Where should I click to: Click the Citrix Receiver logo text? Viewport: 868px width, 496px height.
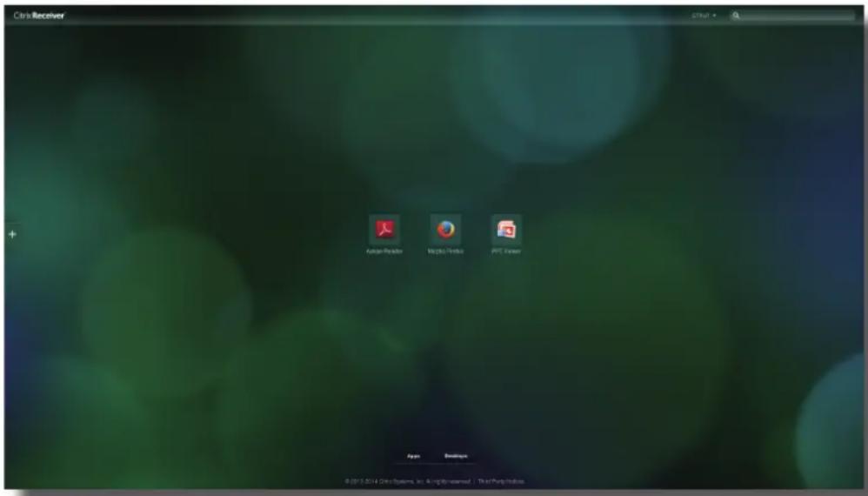point(39,16)
